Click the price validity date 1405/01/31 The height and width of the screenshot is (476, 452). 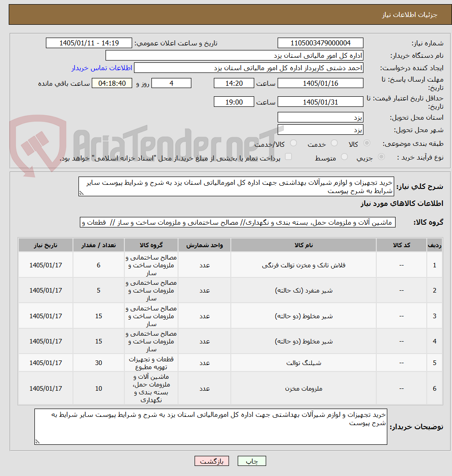(x=320, y=102)
